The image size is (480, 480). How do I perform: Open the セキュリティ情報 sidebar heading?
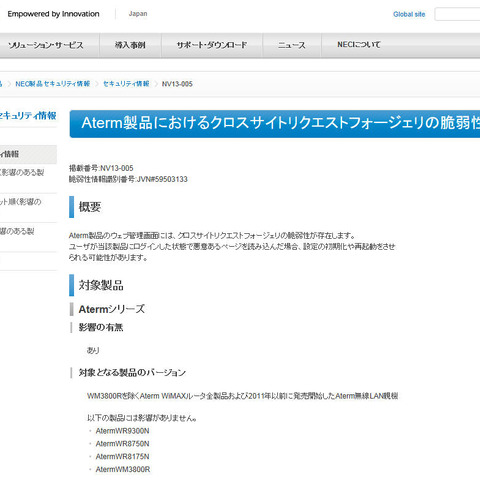[x=28, y=116]
